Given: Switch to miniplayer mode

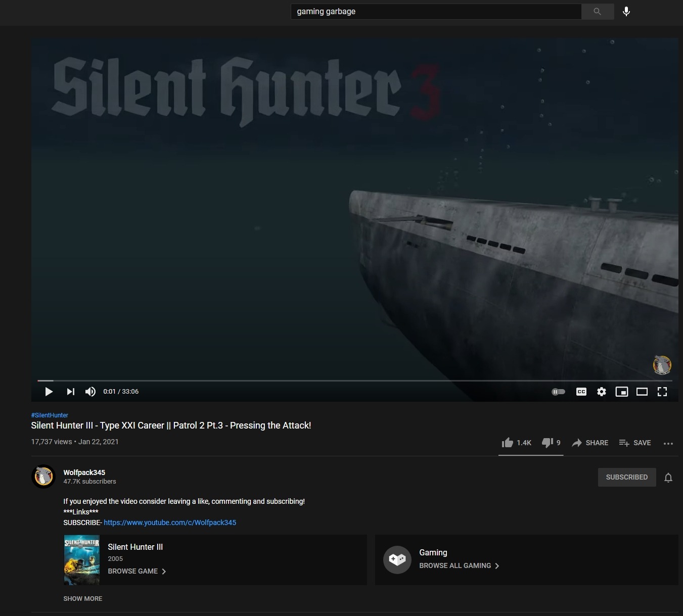Looking at the screenshot, I should [x=622, y=392].
